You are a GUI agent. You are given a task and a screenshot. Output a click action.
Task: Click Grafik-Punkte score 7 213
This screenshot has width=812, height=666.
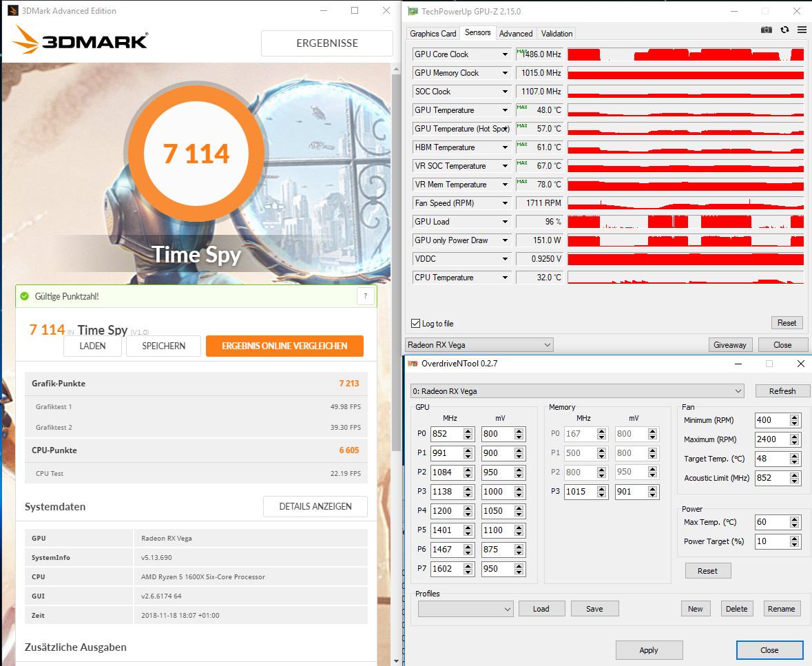coord(349,384)
